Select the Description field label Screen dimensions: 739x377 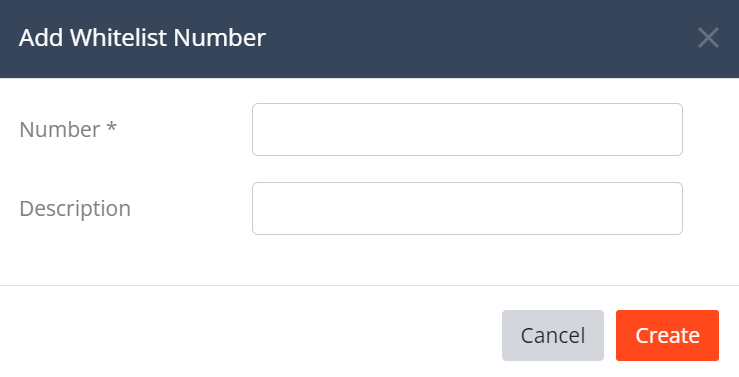75,209
